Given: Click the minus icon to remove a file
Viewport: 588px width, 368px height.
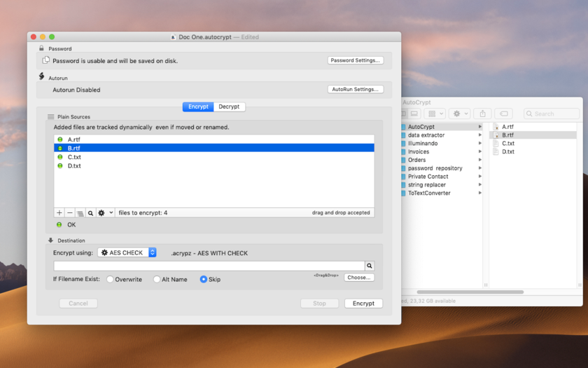Looking at the screenshot, I should point(69,213).
